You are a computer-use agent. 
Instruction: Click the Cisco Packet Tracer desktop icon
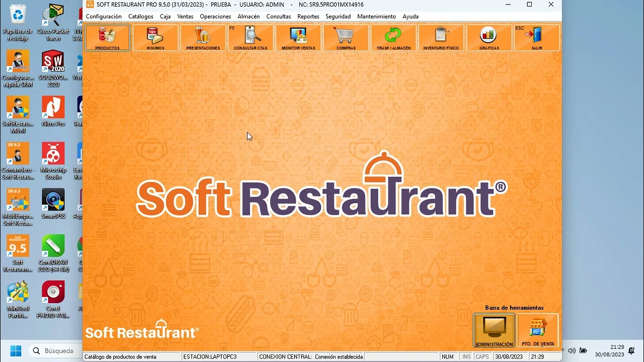click(53, 23)
